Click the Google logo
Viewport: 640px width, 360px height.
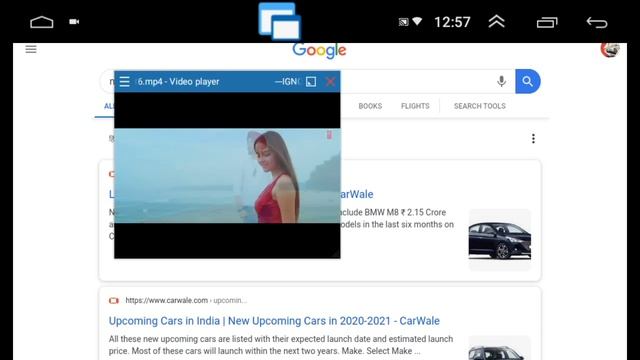pos(319,50)
